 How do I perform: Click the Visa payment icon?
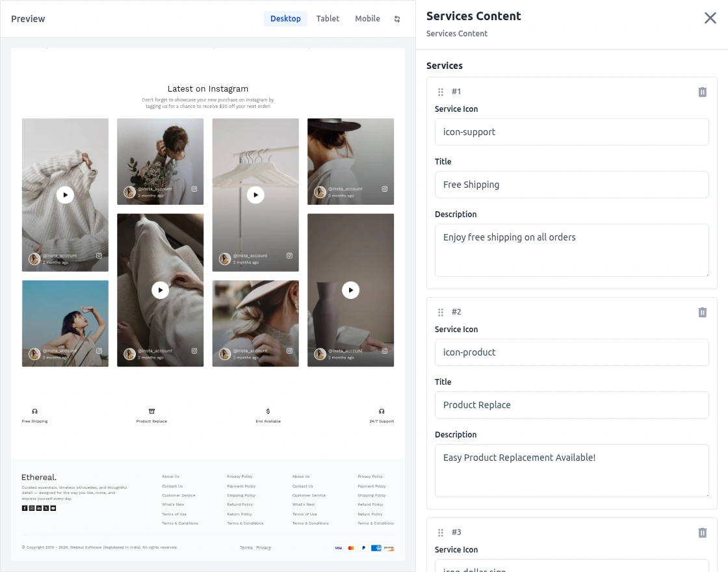point(339,548)
